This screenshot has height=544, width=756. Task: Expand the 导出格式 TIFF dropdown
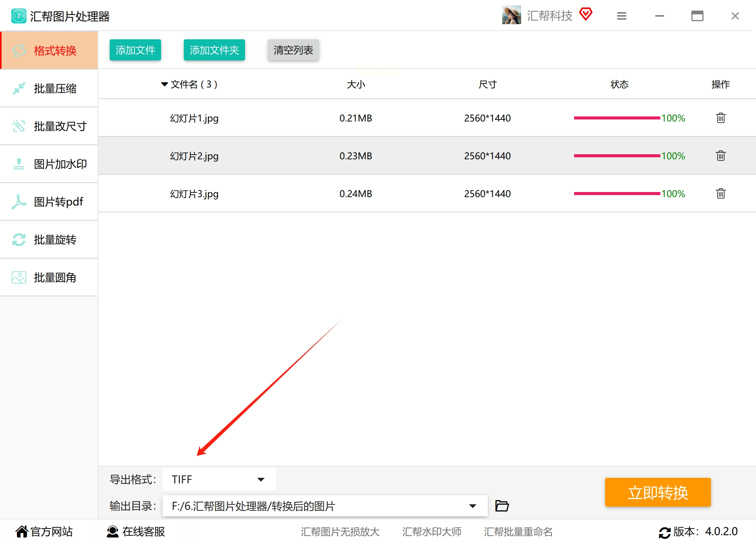[x=261, y=479]
